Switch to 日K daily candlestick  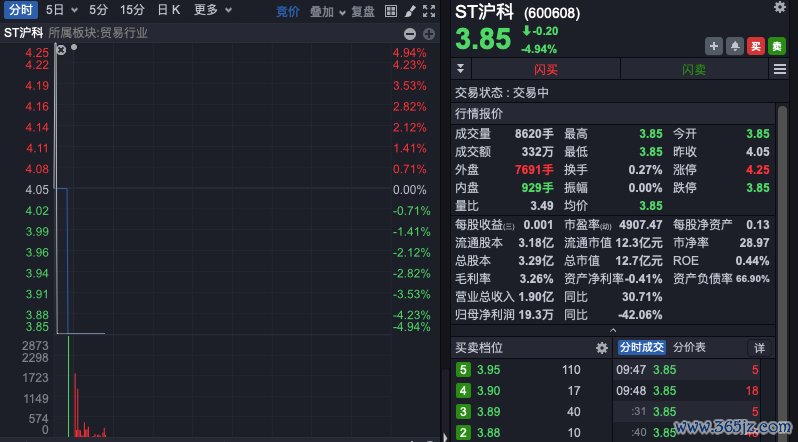tap(169, 10)
